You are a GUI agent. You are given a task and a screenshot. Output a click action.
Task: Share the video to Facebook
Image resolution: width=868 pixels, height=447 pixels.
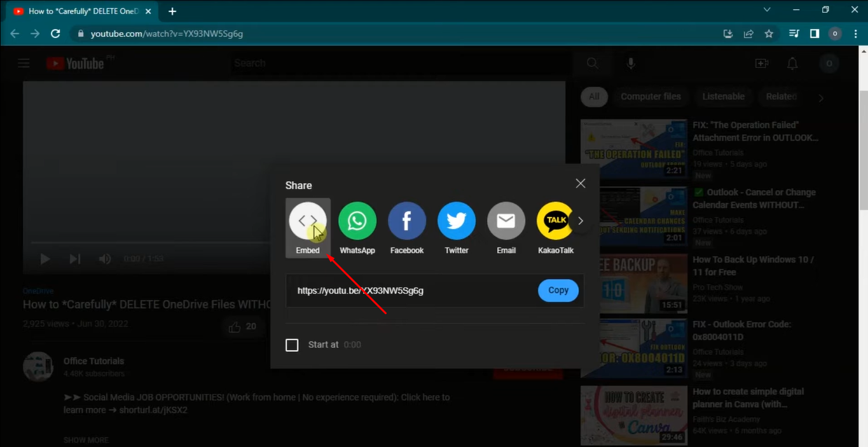coord(406,220)
